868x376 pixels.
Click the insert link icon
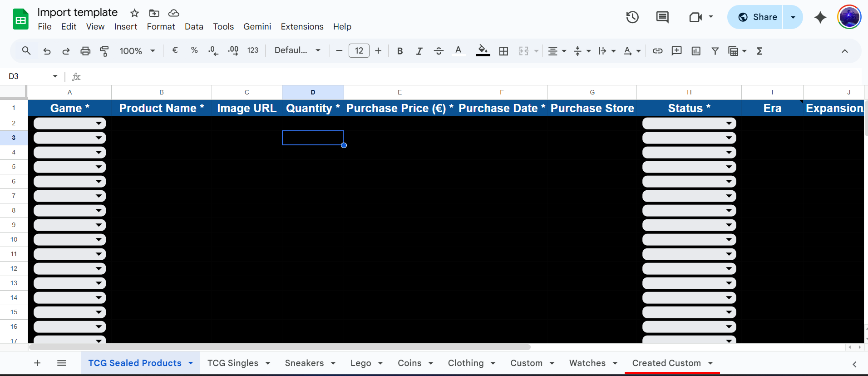(x=657, y=51)
